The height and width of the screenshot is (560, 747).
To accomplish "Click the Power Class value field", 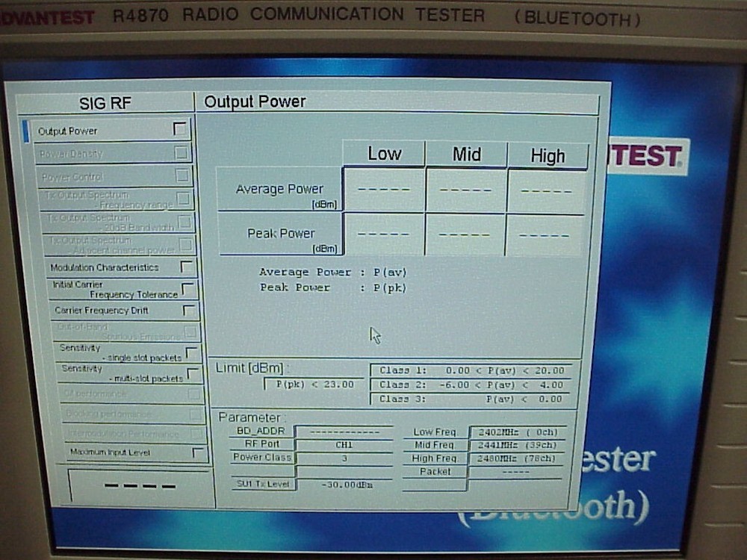I will [344, 457].
